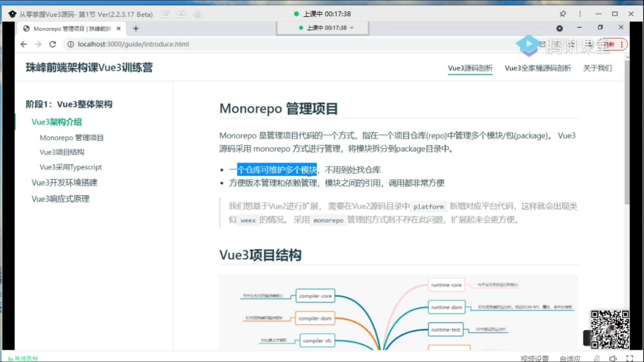Click the highlighted text 个仓库可维护多个模块
This screenshot has height=362, width=644.
point(277,170)
